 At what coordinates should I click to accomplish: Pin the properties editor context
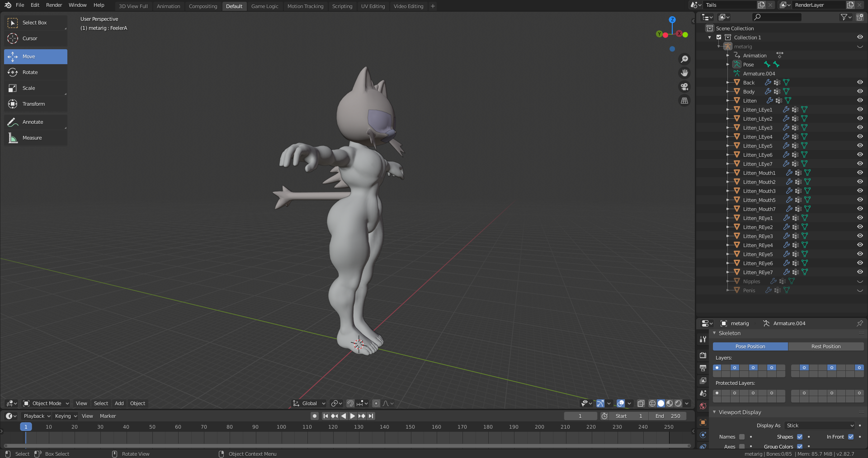[x=859, y=323]
